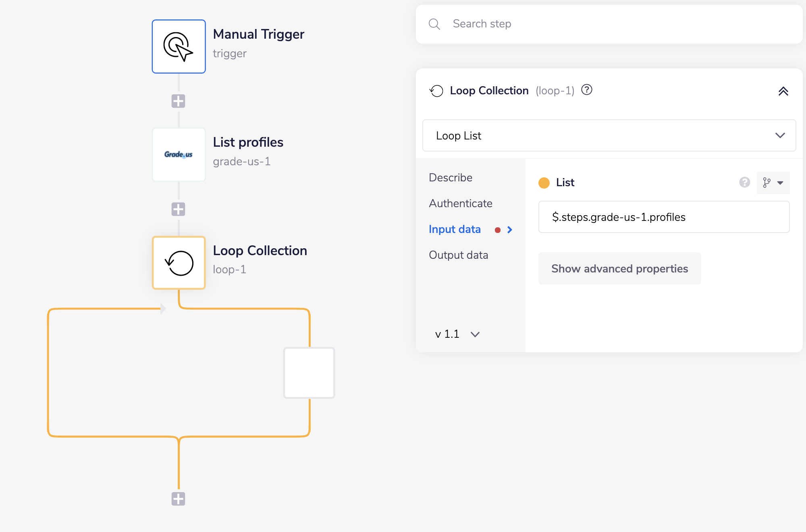The width and height of the screenshot is (806, 532).
Task: Select the Grade.us List profiles step
Action: [x=179, y=154]
